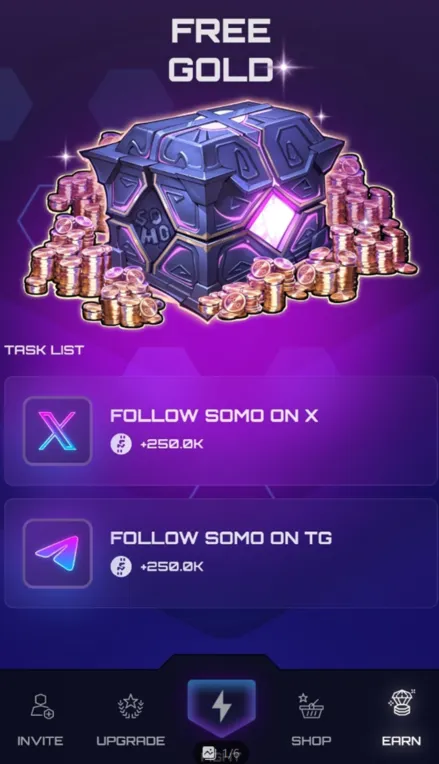The width and height of the screenshot is (439, 764).
Task: Open the Shop basket icon
Action: tap(310, 707)
